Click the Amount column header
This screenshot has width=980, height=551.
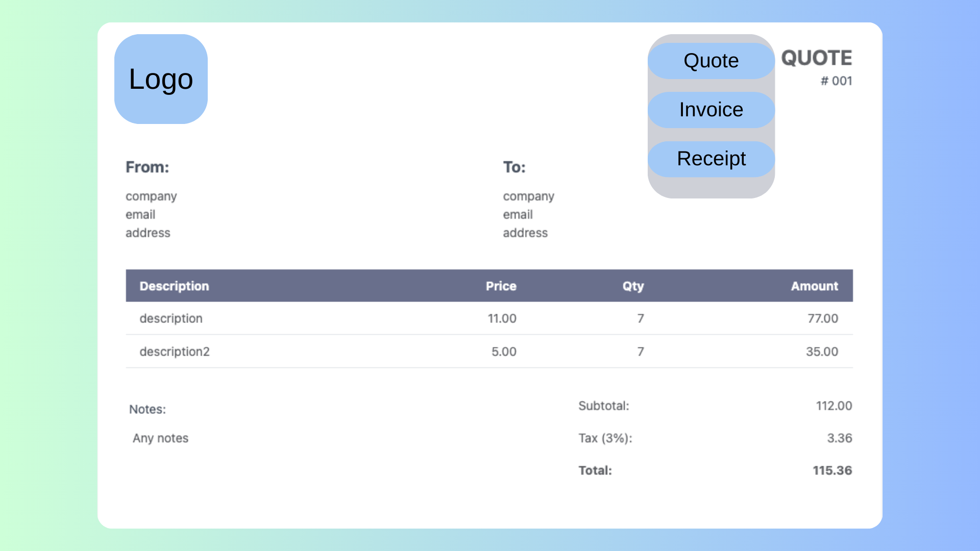[x=814, y=286]
